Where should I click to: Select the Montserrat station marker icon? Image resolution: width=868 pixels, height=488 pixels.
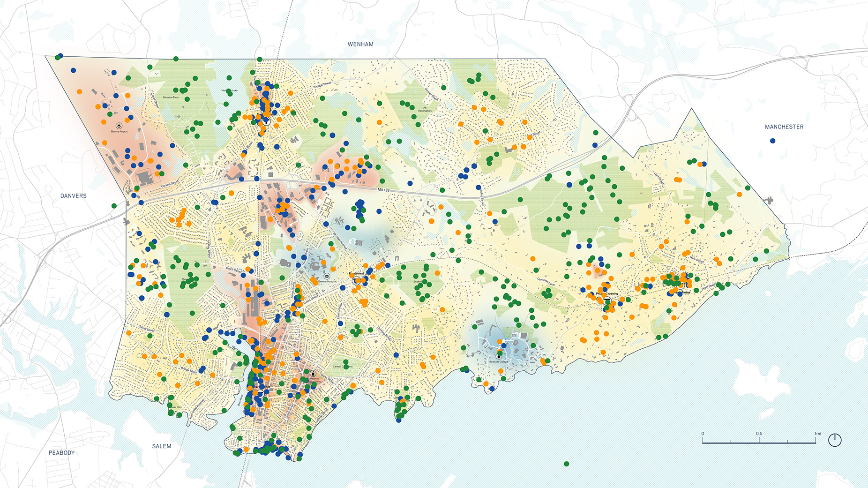point(356,280)
